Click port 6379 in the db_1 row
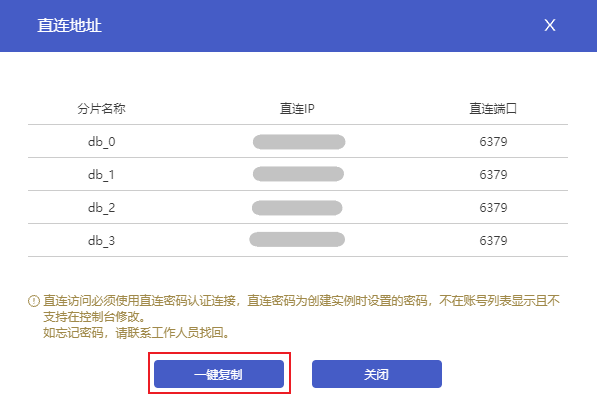This screenshot has width=597, height=406. [x=493, y=175]
